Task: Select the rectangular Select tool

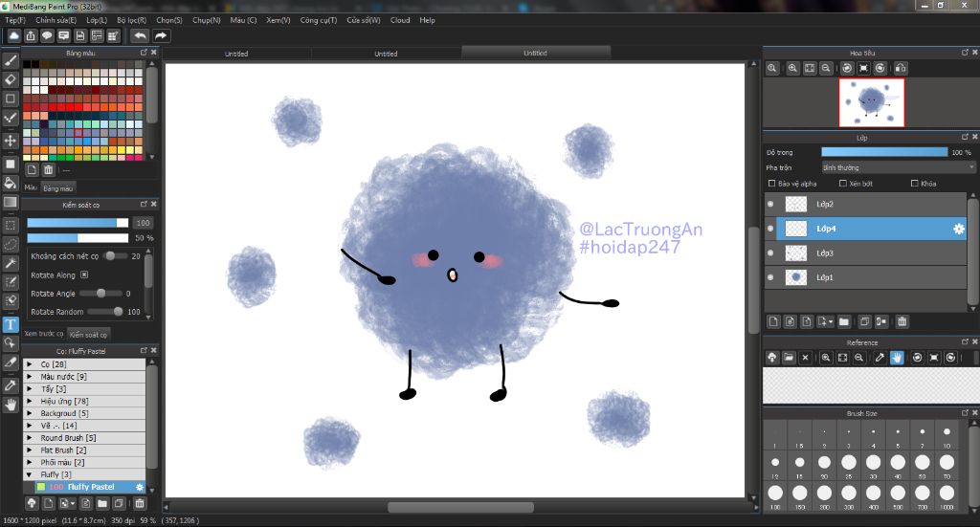Action: click(x=10, y=225)
